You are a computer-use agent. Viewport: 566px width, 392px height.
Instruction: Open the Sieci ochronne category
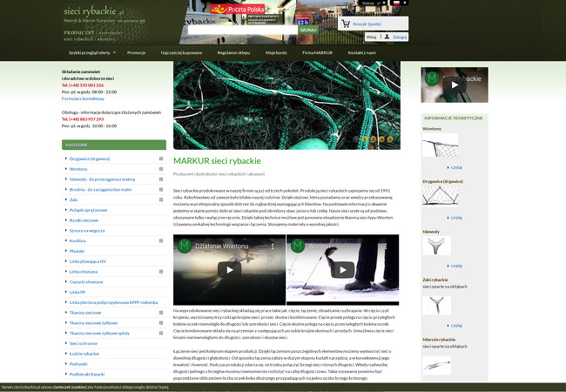coord(84,343)
